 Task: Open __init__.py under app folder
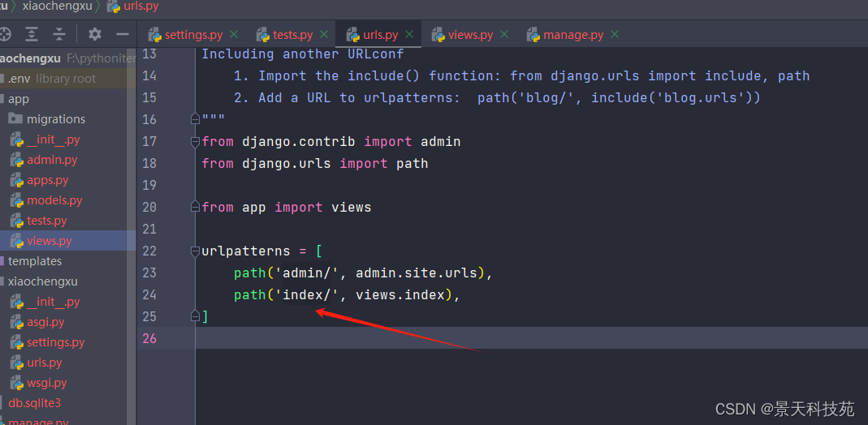coord(53,140)
